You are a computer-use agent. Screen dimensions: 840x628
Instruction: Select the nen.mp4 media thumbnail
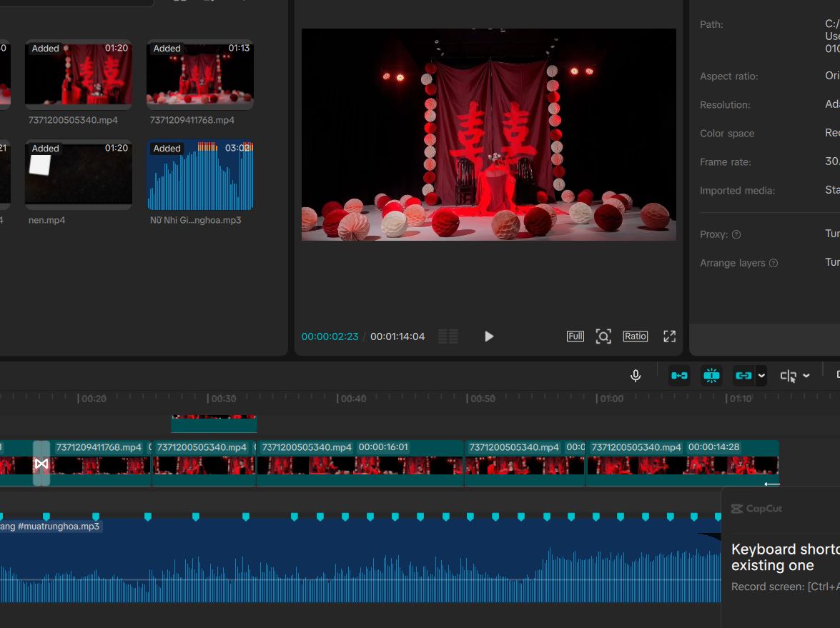click(79, 174)
